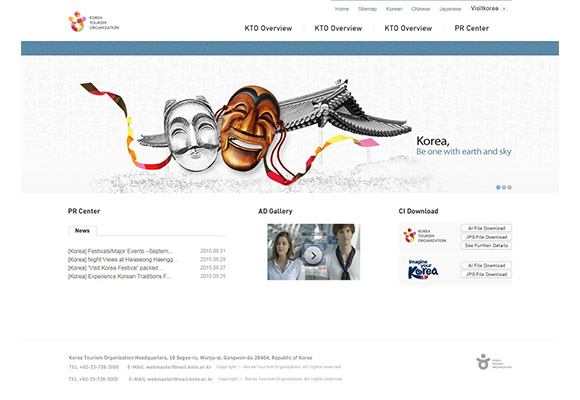580x400 pixels.
Task: Go to the Sitemap link
Action: tap(367, 9)
